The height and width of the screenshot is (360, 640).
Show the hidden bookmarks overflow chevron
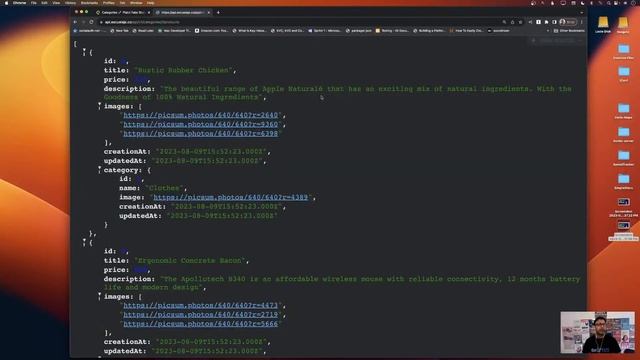coord(548,31)
